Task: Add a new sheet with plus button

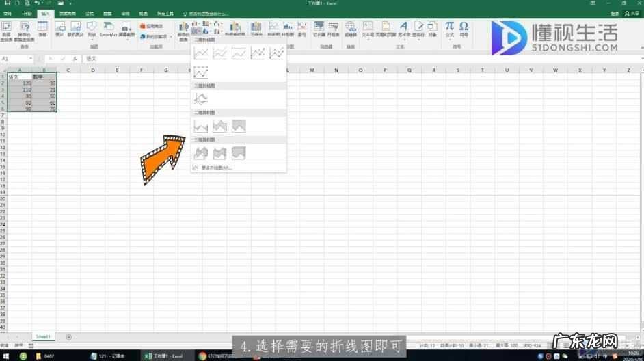Action: [68, 337]
